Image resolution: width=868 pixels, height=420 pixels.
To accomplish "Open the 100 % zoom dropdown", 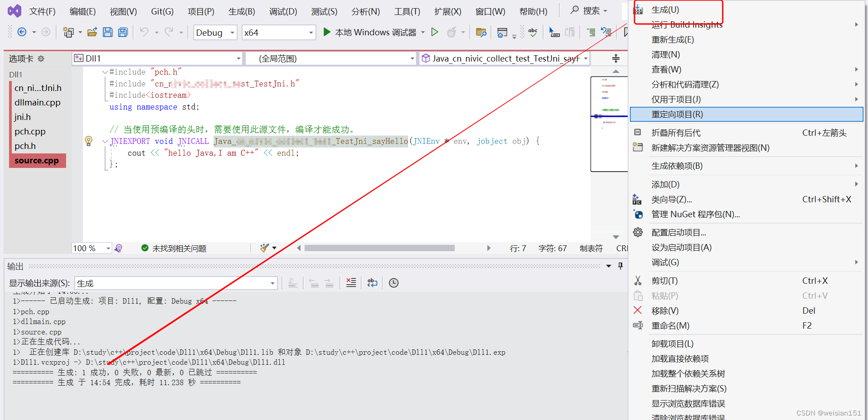I will 91,248.
